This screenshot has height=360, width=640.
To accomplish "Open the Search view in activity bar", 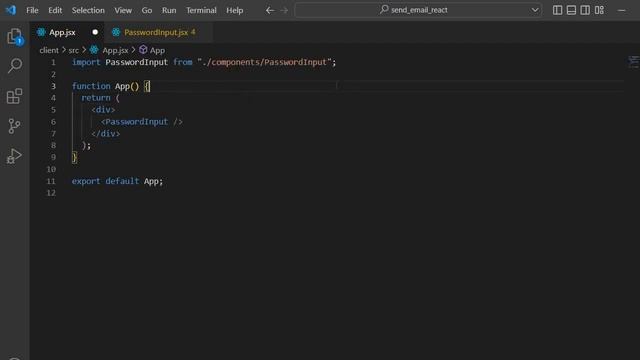I will point(15,65).
